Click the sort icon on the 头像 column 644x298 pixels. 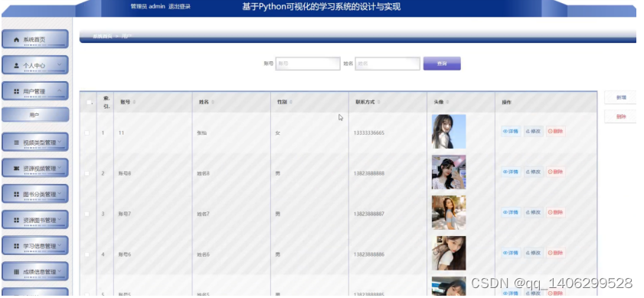448,102
